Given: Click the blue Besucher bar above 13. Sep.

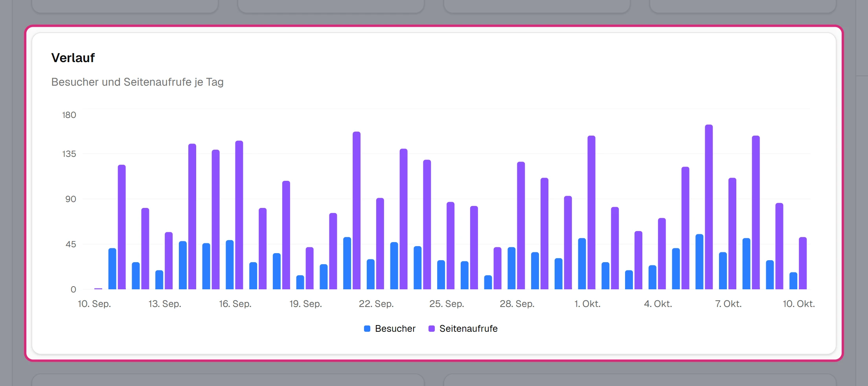Looking at the screenshot, I should point(159,279).
